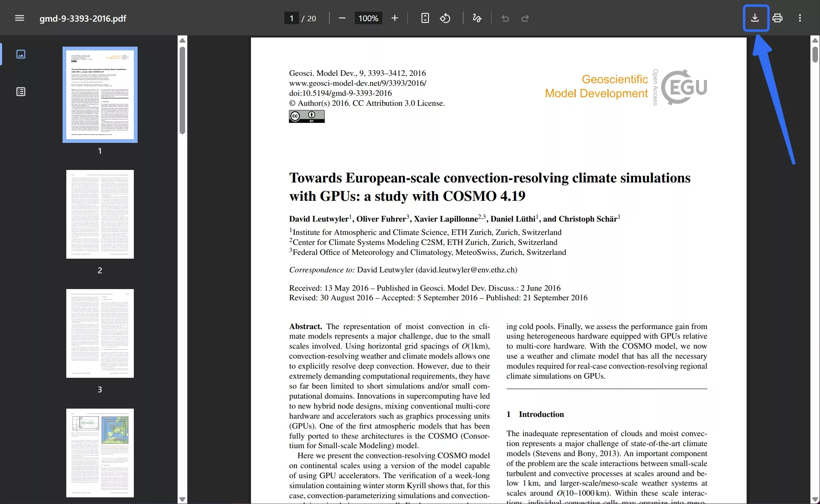Click the Print icon

pyautogui.click(x=777, y=18)
